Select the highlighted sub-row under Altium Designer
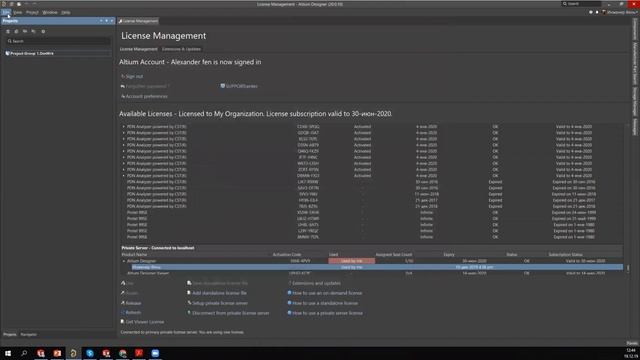The image size is (640, 360). tap(377, 267)
